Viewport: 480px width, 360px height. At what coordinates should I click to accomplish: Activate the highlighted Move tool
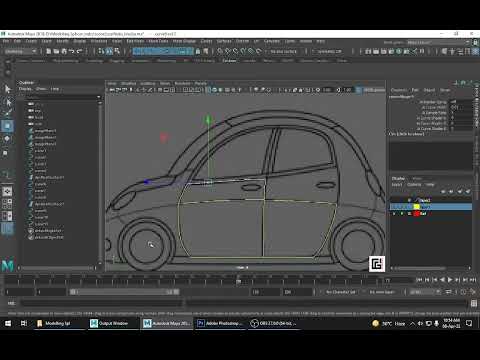pos(7,126)
